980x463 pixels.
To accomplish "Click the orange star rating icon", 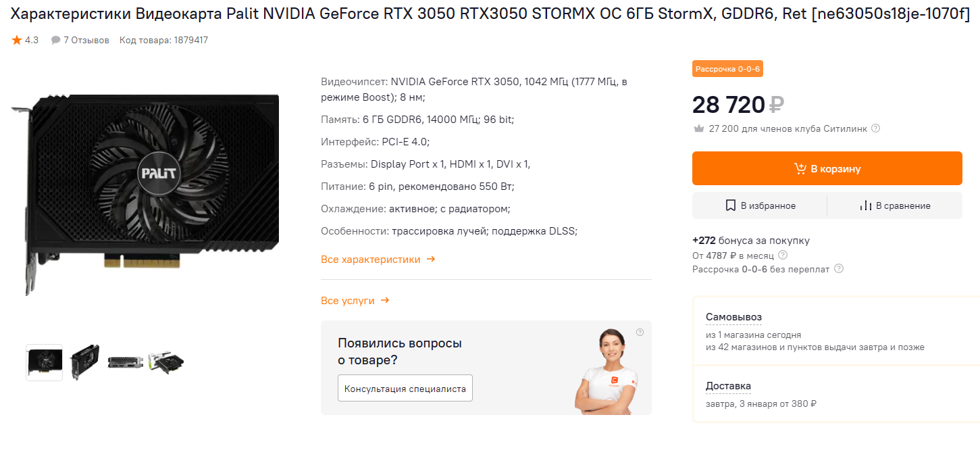I will 17,40.
